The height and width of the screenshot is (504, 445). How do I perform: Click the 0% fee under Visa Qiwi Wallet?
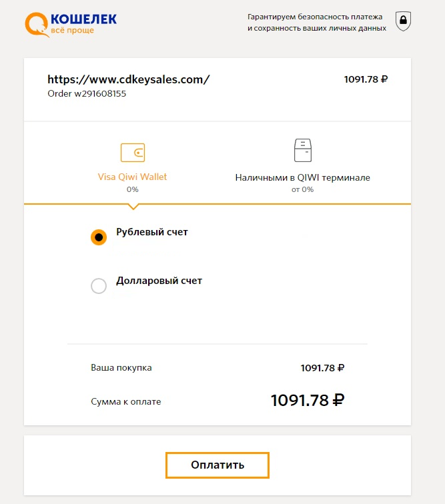pos(132,189)
